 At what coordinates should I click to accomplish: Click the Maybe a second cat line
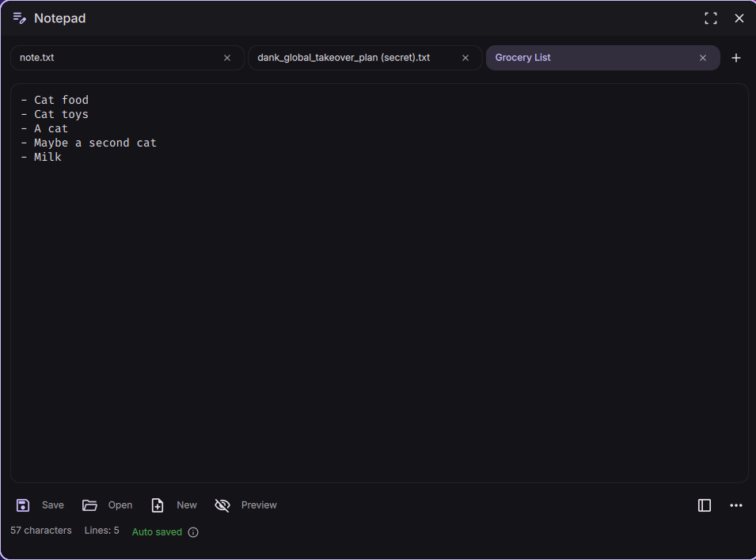click(89, 143)
